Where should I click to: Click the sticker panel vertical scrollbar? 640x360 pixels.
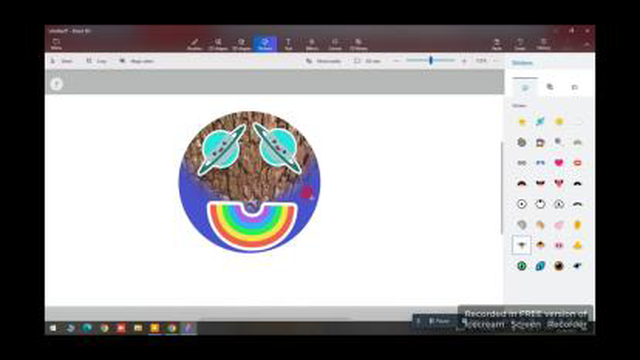pyautogui.click(x=502, y=188)
